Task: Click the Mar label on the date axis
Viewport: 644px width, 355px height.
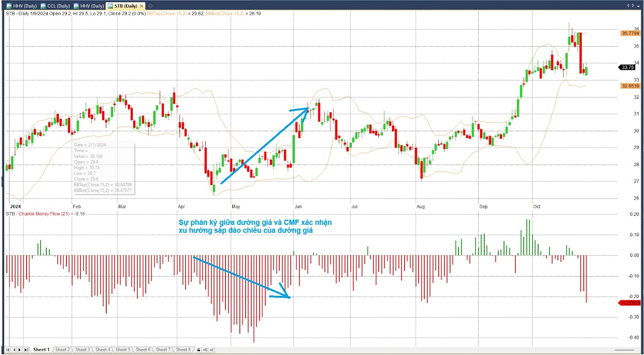Action: [122, 206]
